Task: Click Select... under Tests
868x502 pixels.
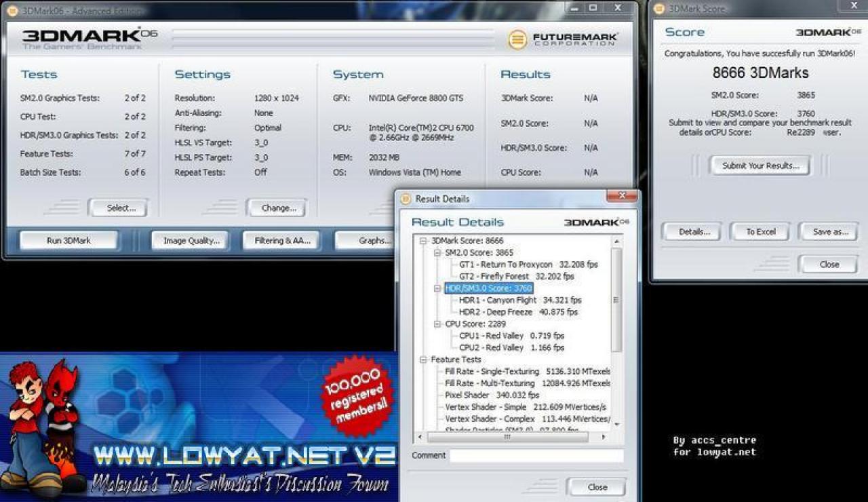Action: pos(117,208)
